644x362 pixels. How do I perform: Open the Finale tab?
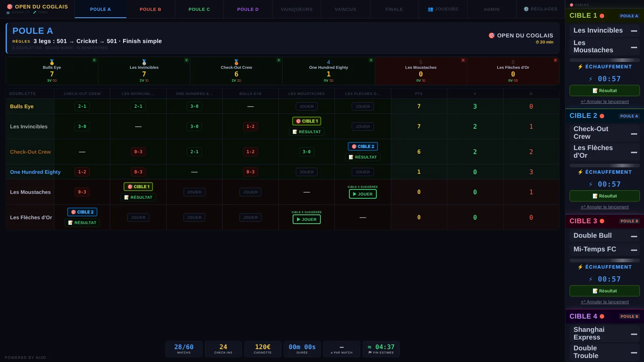pos(394,9)
